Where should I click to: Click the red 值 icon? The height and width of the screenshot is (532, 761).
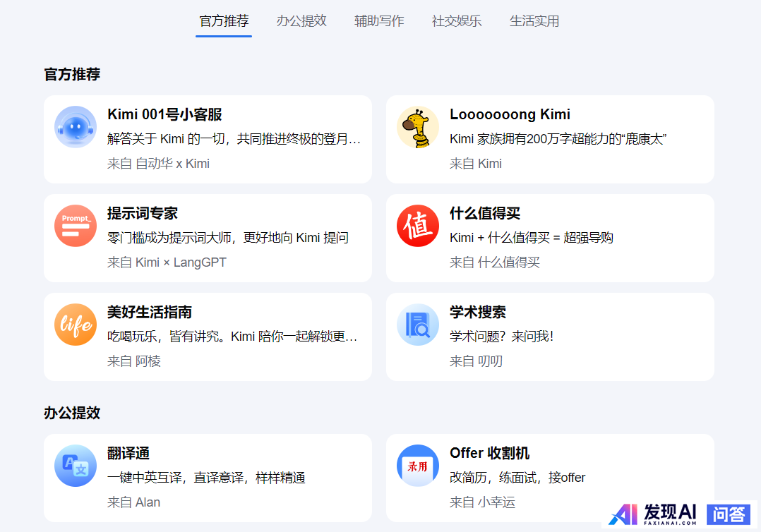click(x=418, y=226)
